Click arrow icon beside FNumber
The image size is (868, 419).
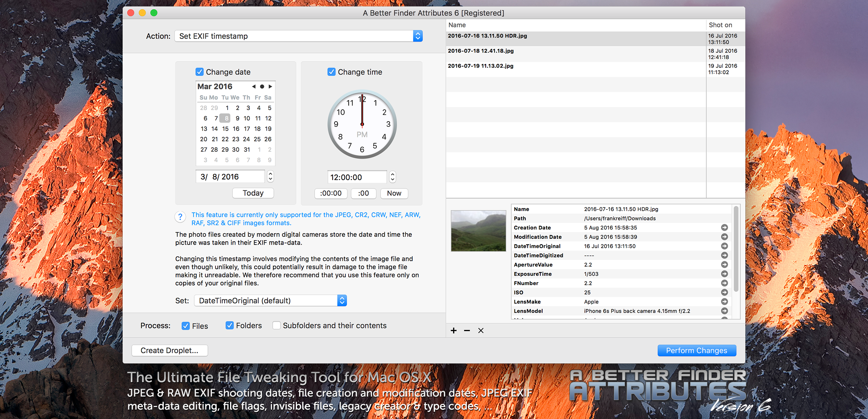pos(724,283)
